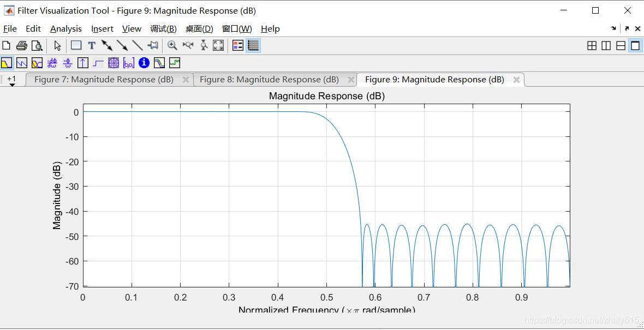Split figures top and bottom
The height and width of the screenshot is (330, 644).
[621, 46]
